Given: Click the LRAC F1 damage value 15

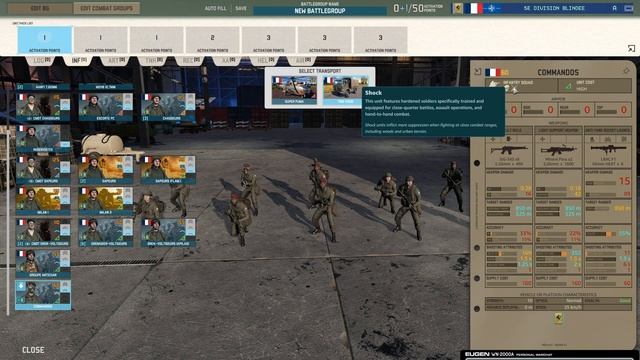Looking at the screenshot, I should pyautogui.click(x=624, y=181).
